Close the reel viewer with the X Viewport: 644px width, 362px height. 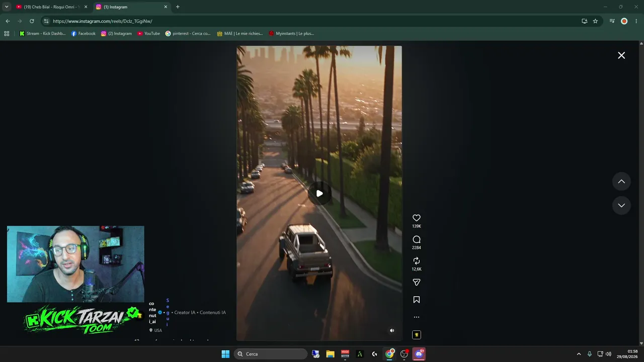pos(621,55)
